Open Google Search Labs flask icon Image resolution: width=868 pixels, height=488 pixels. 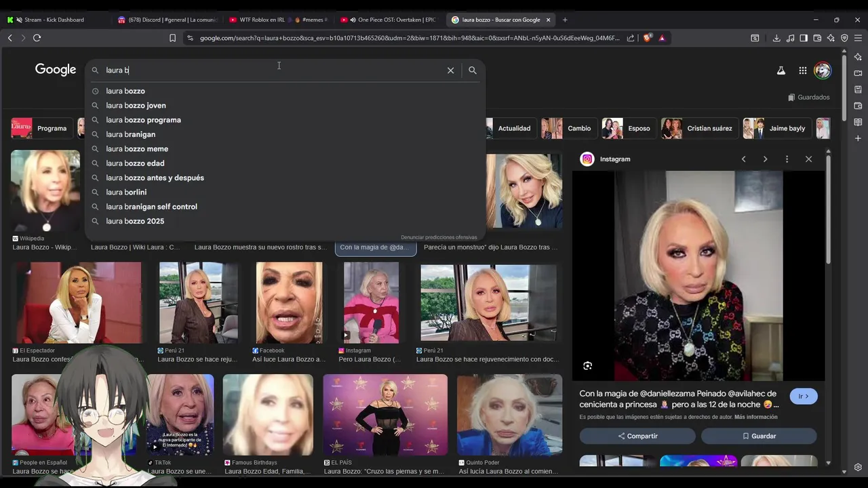point(781,70)
